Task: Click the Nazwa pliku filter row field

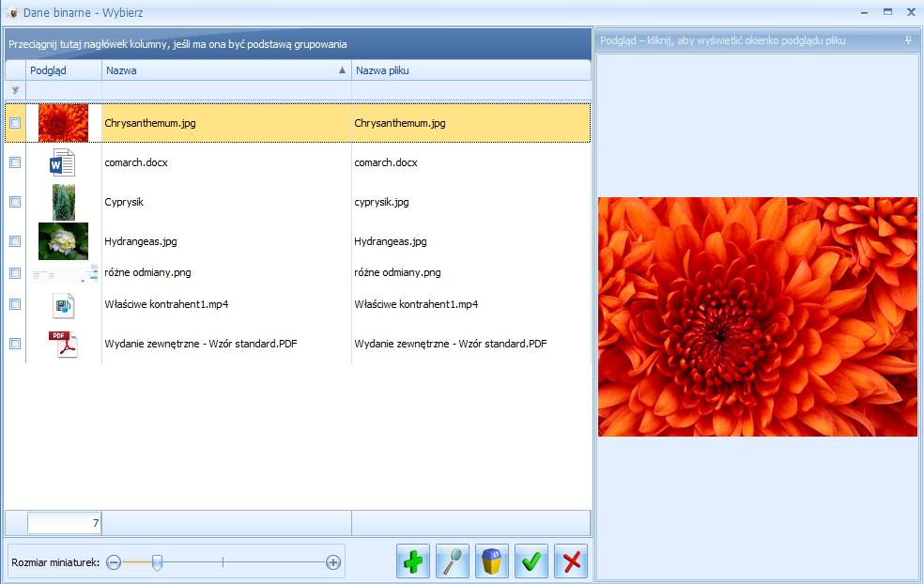Action: pos(470,90)
